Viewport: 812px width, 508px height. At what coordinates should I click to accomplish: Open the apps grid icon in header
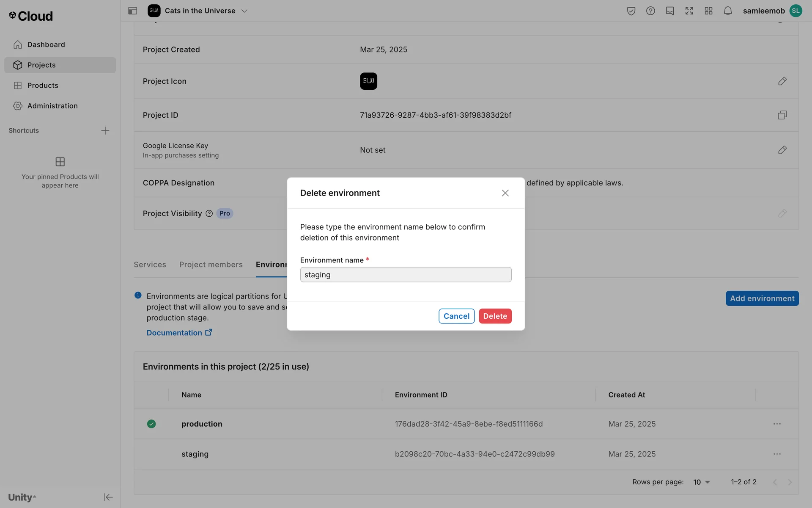coord(708,11)
